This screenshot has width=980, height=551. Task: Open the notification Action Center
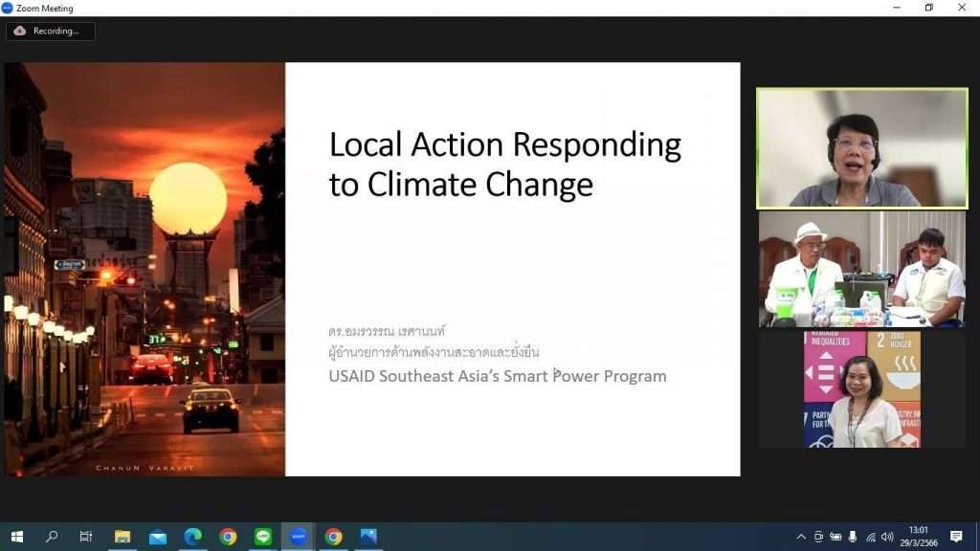click(956, 537)
